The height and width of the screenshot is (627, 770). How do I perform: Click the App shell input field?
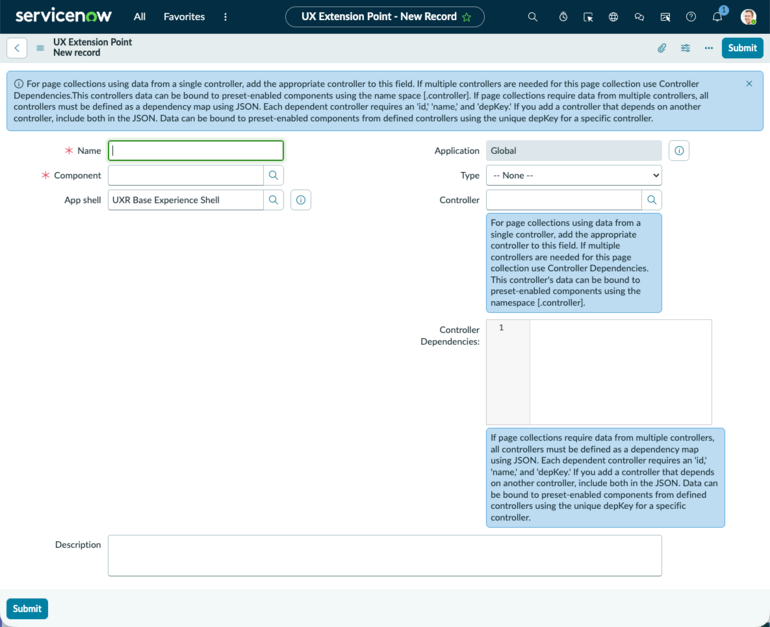(186, 200)
